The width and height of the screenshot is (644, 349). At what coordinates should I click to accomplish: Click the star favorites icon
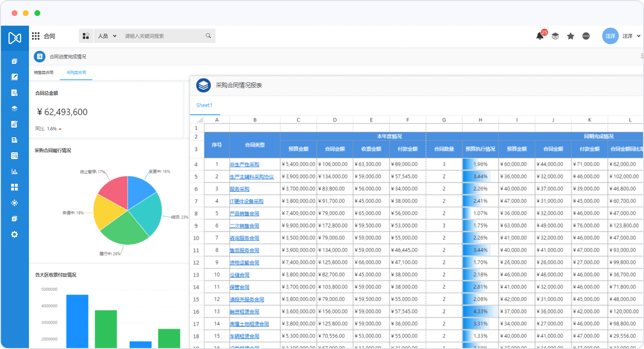click(571, 36)
